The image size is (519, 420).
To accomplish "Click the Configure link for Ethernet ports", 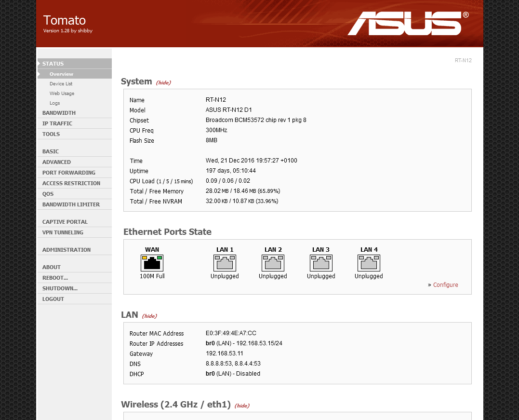I will pos(446,285).
